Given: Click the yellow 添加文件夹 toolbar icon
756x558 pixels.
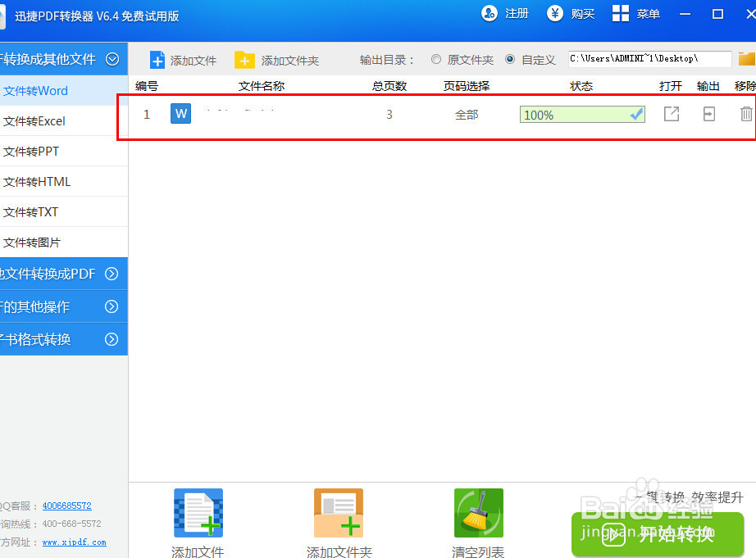Looking at the screenshot, I should point(244,61).
